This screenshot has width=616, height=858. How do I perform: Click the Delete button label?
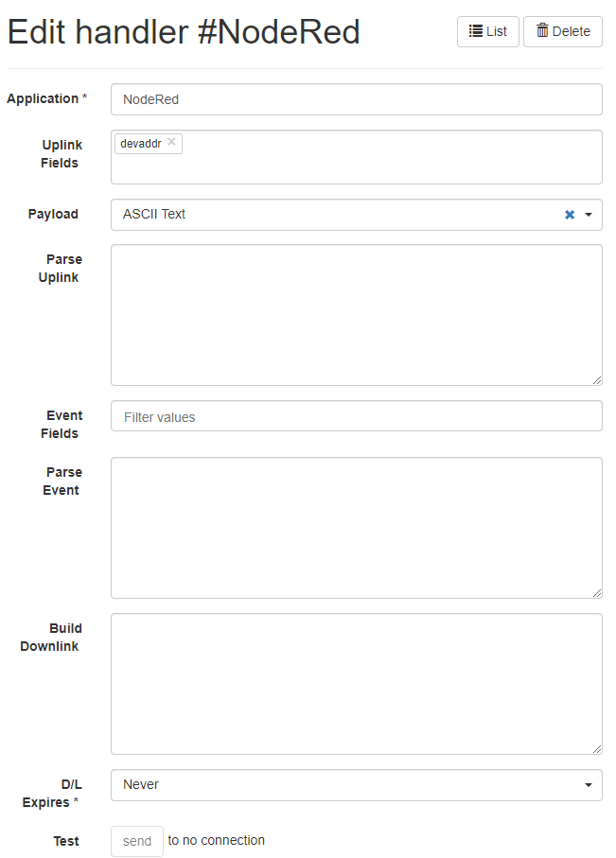[x=572, y=32]
